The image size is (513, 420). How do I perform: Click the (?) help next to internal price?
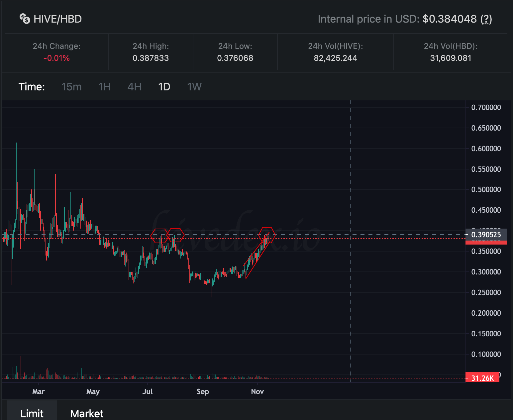[486, 19]
